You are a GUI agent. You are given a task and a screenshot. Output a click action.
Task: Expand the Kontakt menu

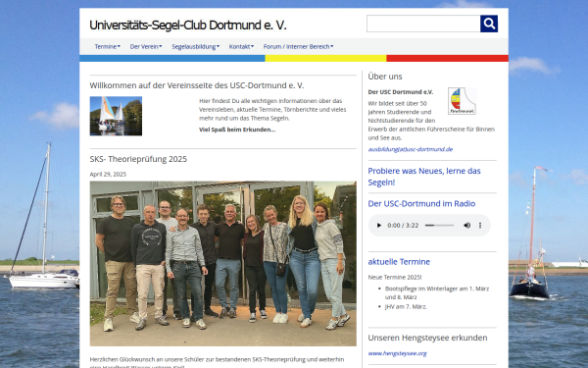(241, 46)
